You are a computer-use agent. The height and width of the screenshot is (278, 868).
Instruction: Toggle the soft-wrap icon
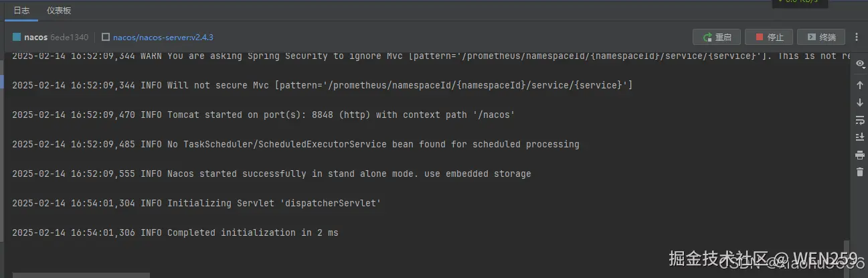(x=860, y=120)
